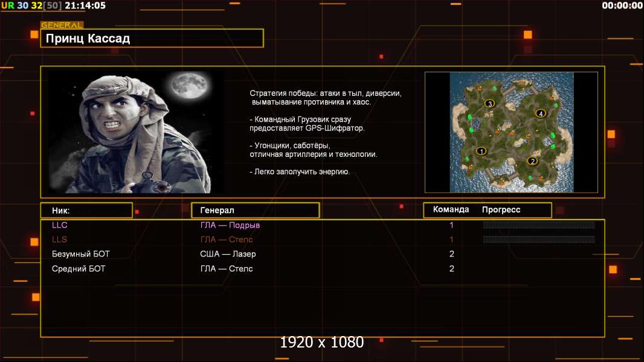The width and height of the screenshot is (644, 362).
Task: Click the 00:00:00 timer at top right
Action: (622, 5)
